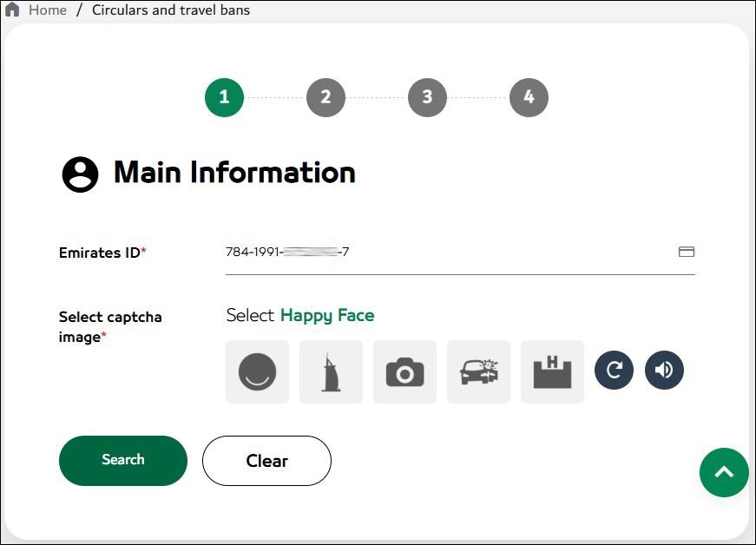Click the Main Information person icon
Image resolution: width=756 pixels, height=545 pixels.
tap(81, 173)
